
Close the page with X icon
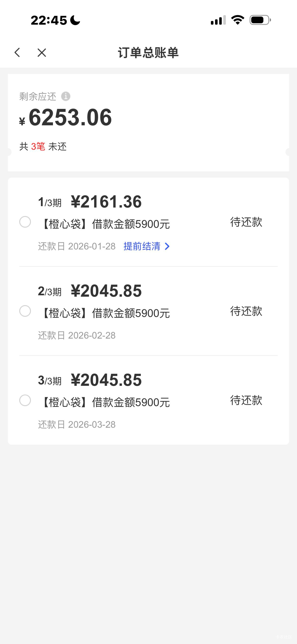coord(42,52)
